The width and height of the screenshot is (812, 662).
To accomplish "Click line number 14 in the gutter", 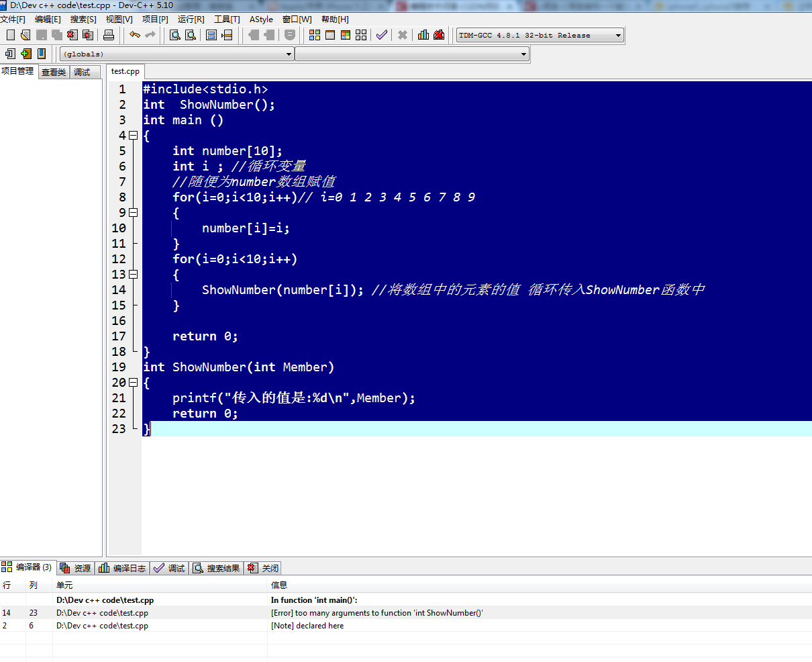I will pos(119,290).
